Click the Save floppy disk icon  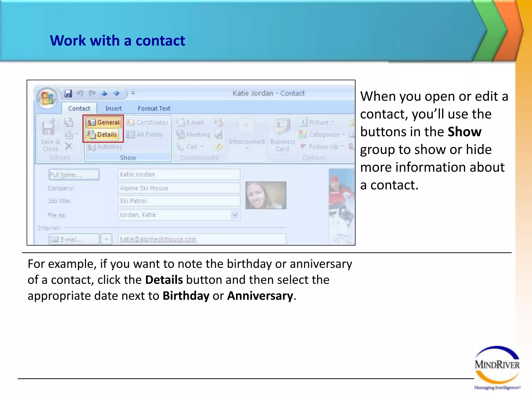click(68, 93)
